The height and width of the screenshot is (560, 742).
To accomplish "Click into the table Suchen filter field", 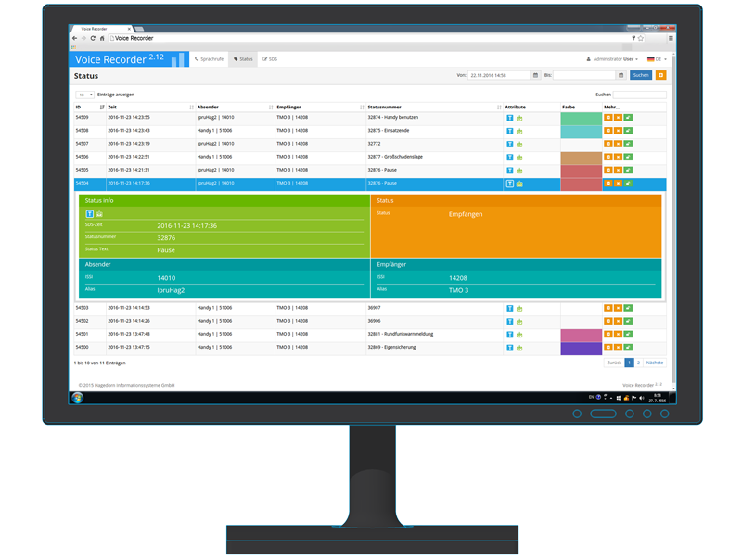I will point(639,95).
